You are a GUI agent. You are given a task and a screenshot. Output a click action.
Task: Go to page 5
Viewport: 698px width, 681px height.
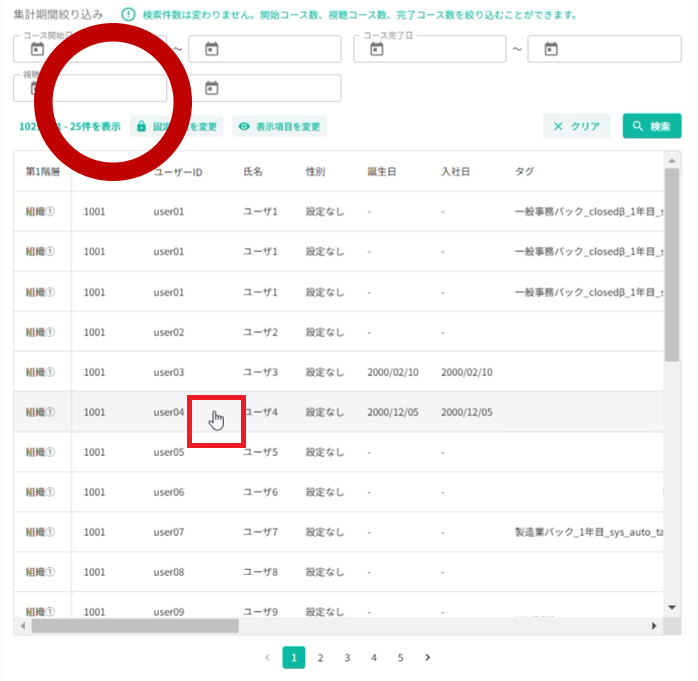coord(401,657)
